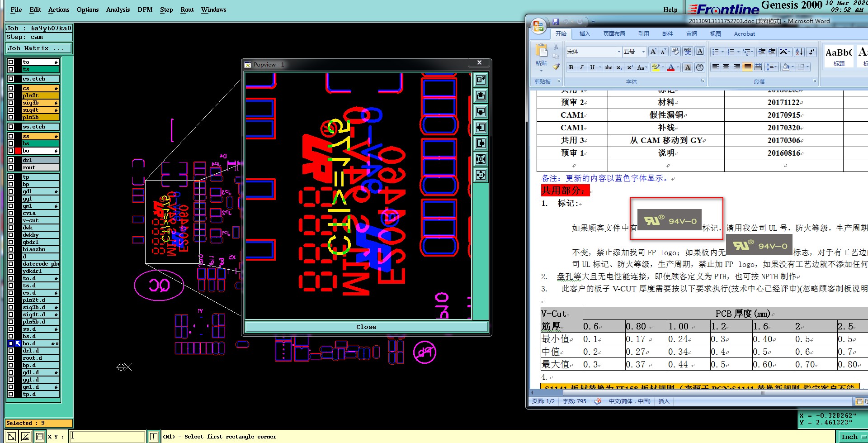The image size is (868, 443).
Task: Click the exclamation icon in Genesis status bar
Action: point(154,437)
